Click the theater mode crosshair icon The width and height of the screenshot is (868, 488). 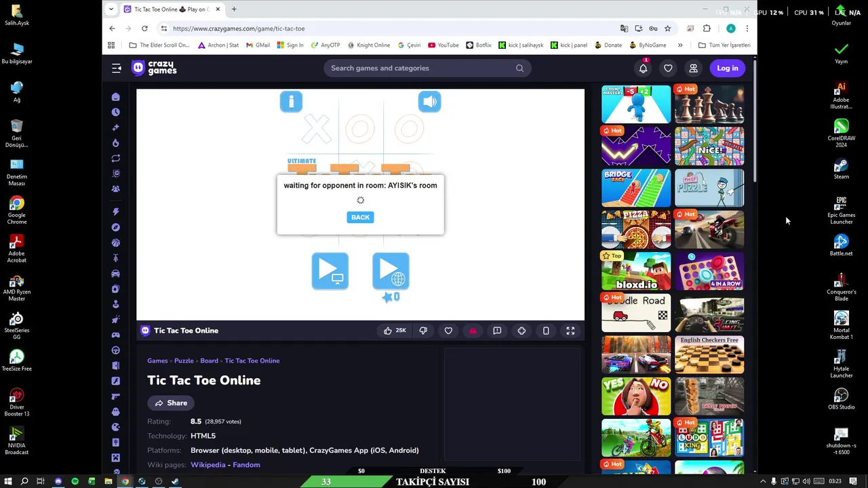click(x=521, y=331)
